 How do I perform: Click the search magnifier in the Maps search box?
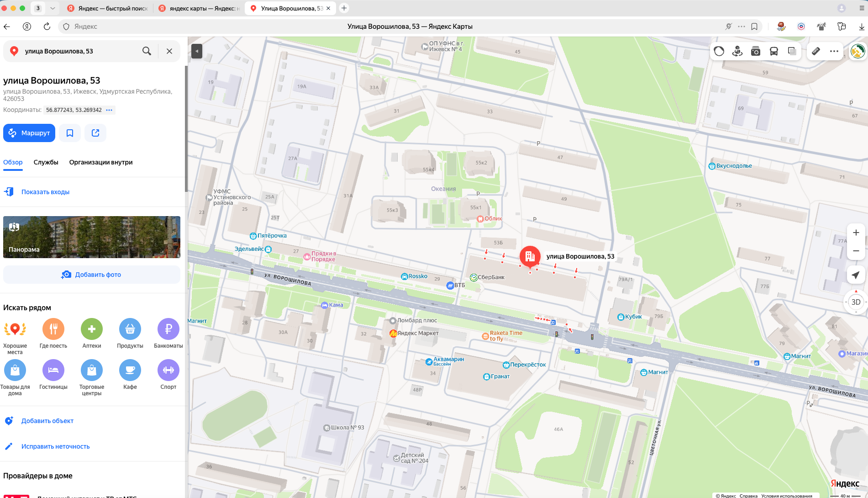[147, 51]
